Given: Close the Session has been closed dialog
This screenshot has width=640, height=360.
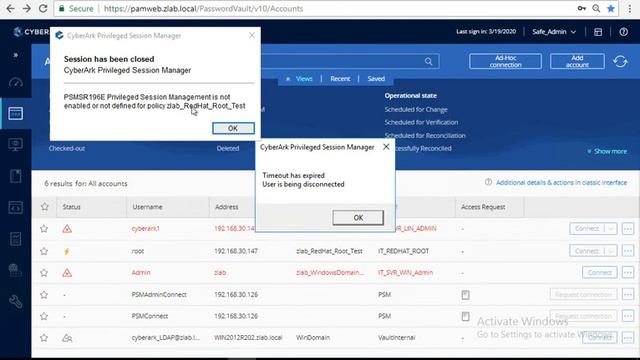Looking at the screenshot, I should pyautogui.click(x=252, y=36).
